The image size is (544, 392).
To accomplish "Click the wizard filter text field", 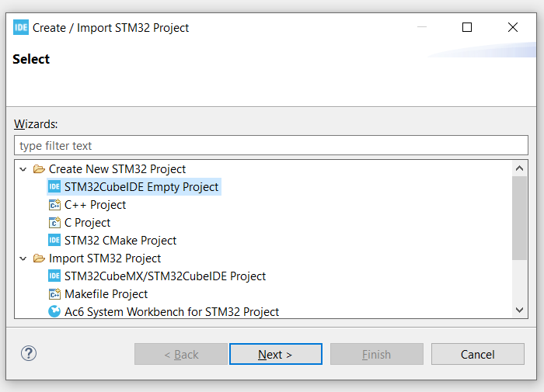I will pyautogui.click(x=270, y=145).
